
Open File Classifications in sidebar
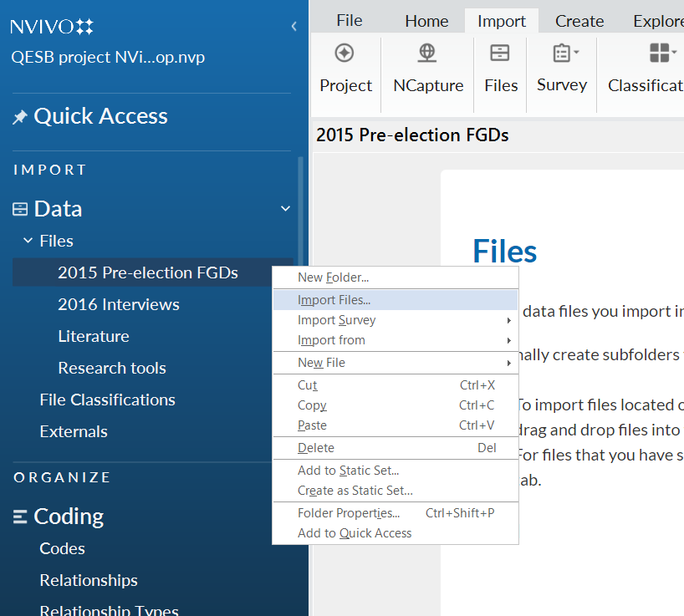click(x=107, y=400)
